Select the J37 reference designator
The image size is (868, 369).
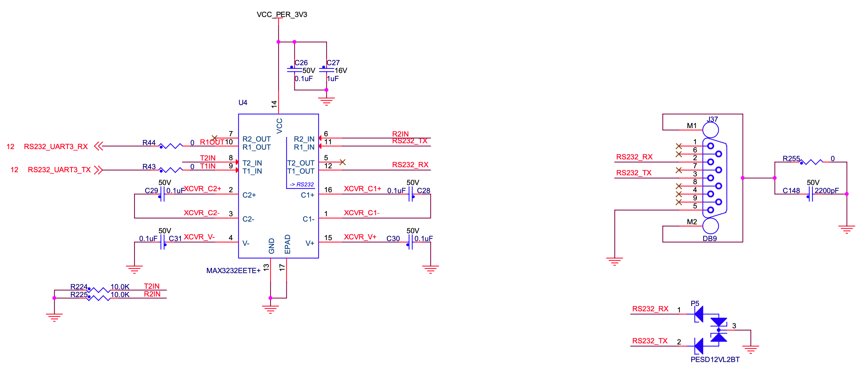712,119
